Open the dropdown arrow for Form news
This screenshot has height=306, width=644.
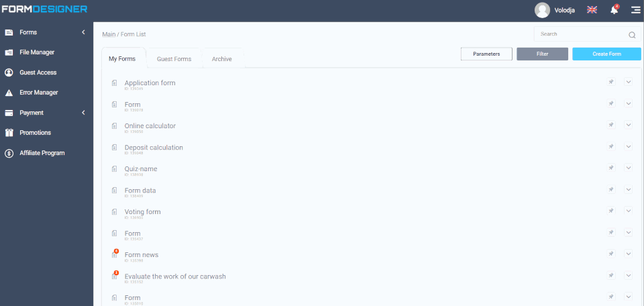[x=629, y=254]
